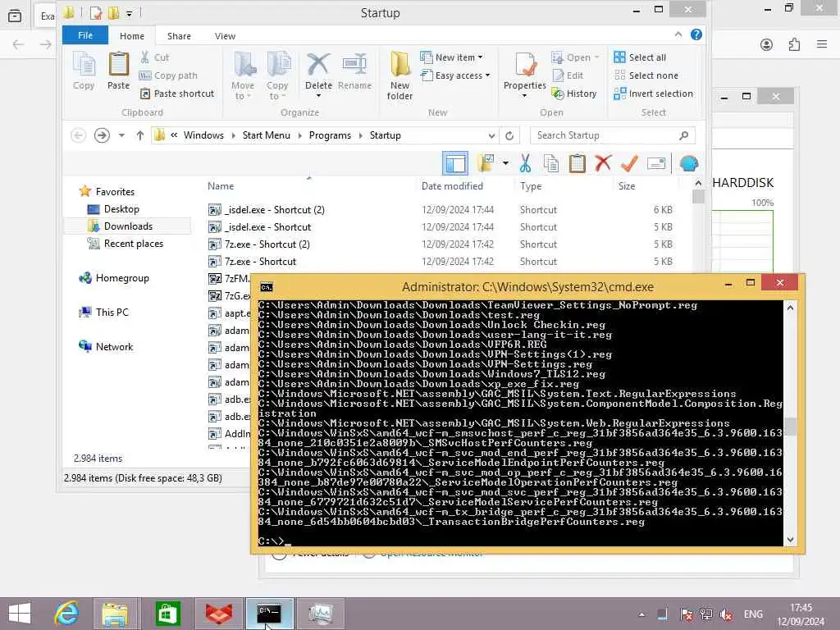The height and width of the screenshot is (630, 840).
Task: Click the toolbar copy pages icon
Action: point(550,163)
